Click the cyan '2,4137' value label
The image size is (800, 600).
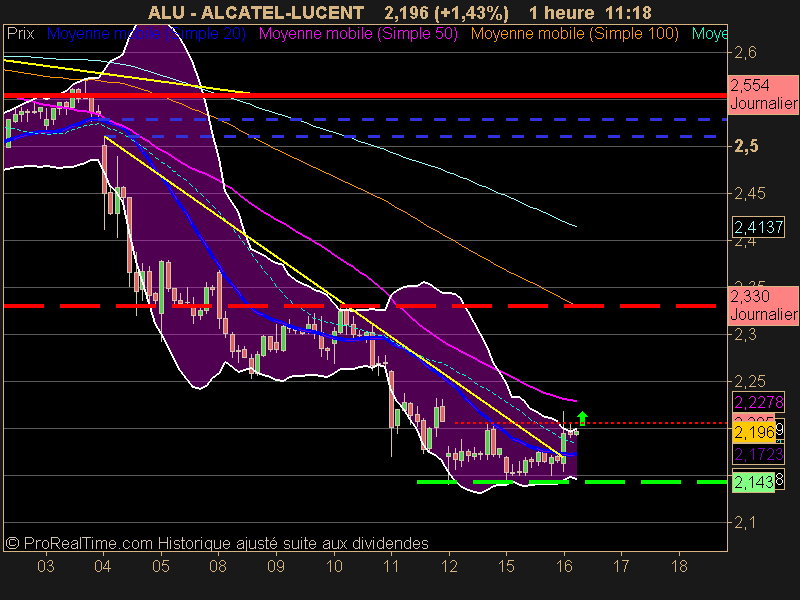click(x=759, y=227)
